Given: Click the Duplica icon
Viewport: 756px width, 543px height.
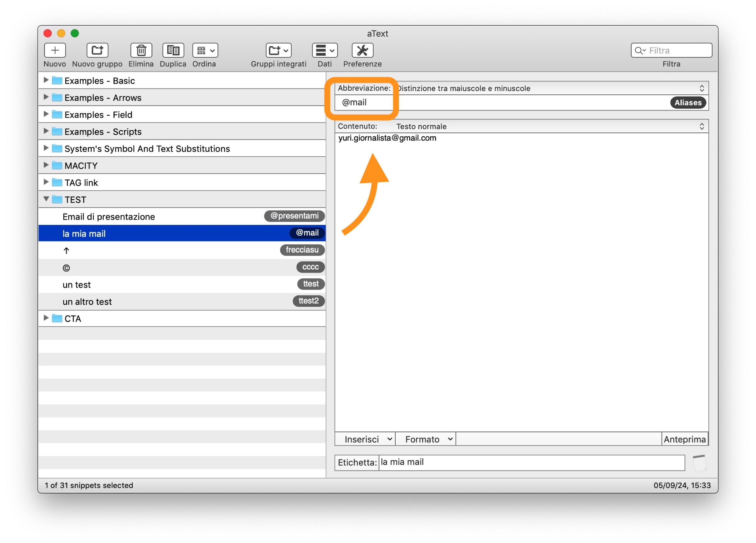Looking at the screenshot, I should point(173,50).
